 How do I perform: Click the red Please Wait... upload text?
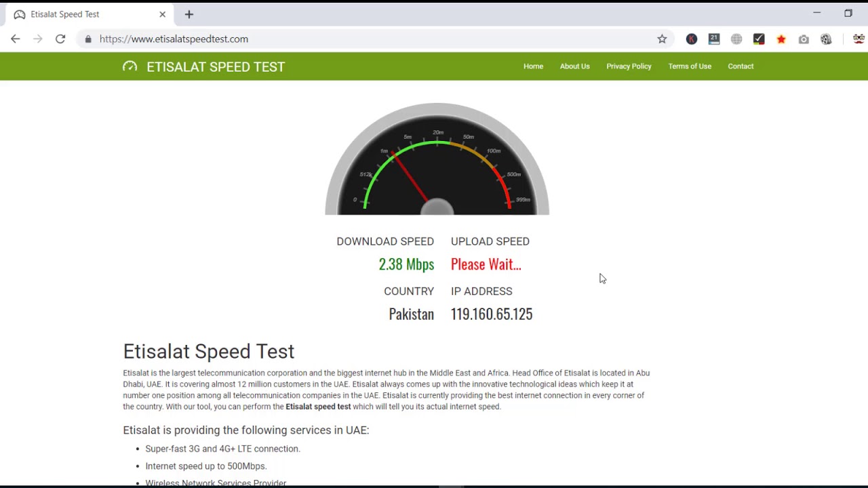click(x=486, y=264)
